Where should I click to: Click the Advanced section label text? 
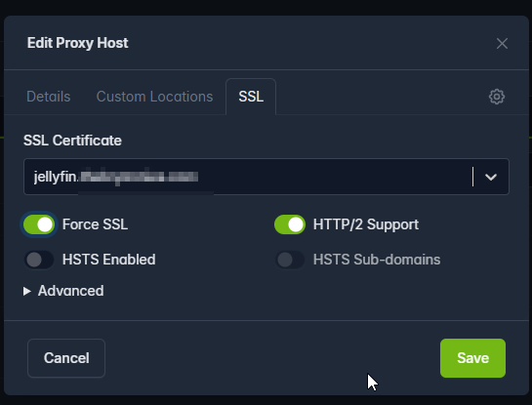click(x=71, y=291)
